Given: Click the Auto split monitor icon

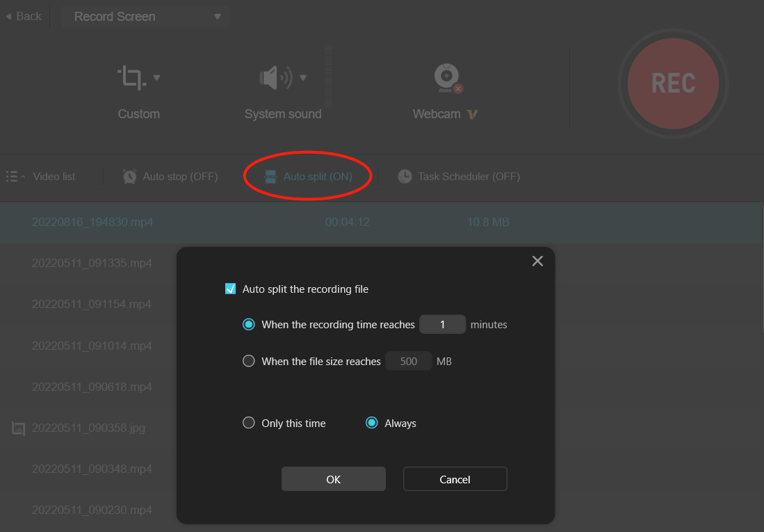Looking at the screenshot, I should pos(271,176).
